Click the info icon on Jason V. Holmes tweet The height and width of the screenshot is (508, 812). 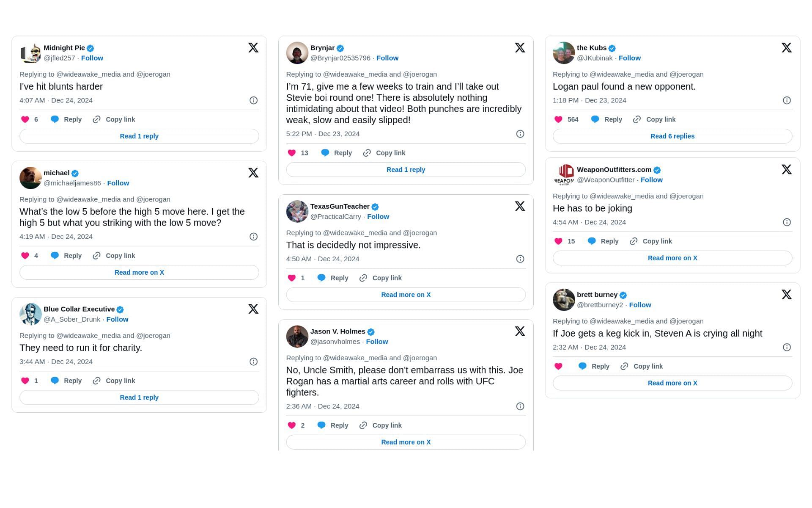(x=520, y=406)
